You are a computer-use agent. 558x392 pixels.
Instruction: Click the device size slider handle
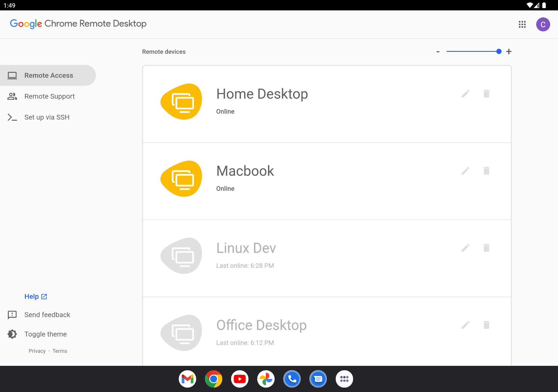click(499, 51)
